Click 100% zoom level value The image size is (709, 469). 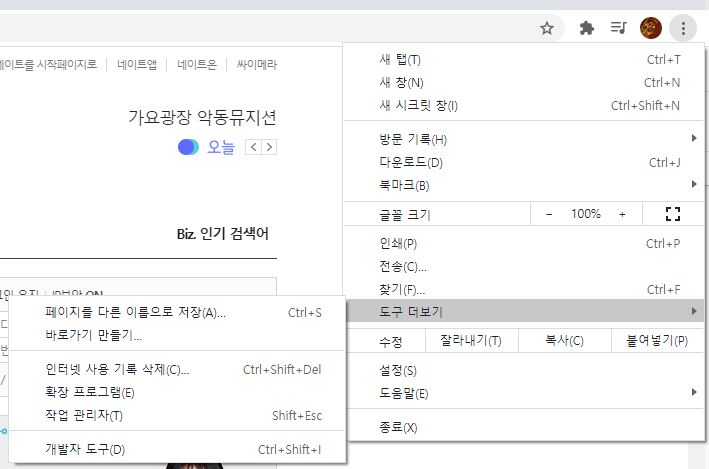click(x=586, y=214)
